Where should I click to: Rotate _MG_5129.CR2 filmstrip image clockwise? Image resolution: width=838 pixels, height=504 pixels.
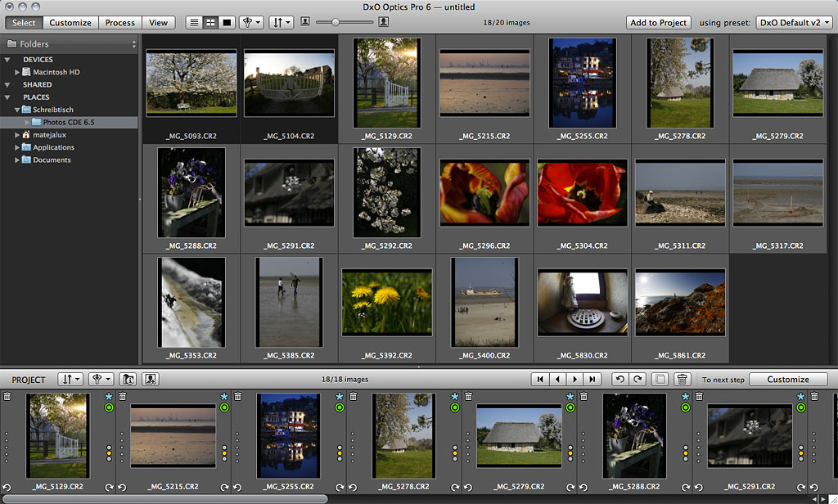(110, 488)
